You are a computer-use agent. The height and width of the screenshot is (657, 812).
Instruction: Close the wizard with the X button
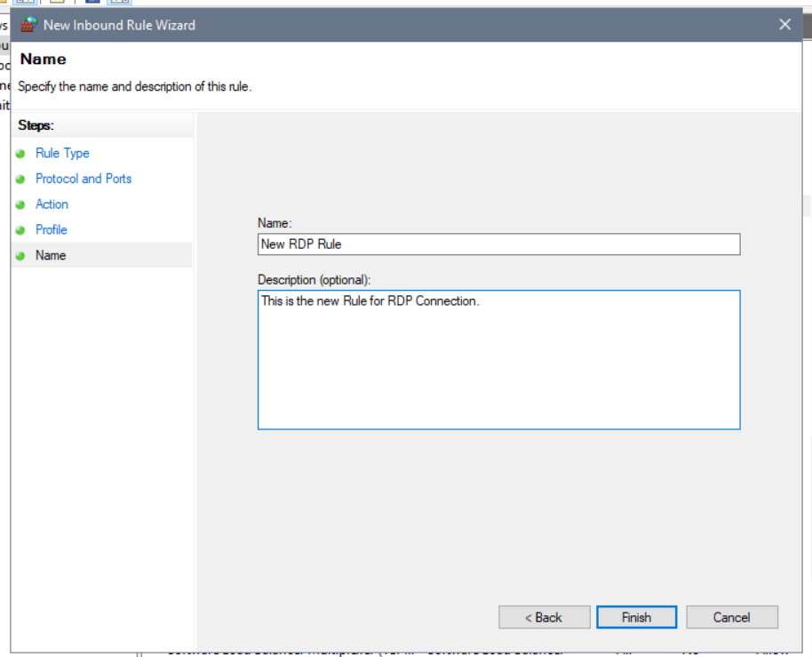pos(784,25)
